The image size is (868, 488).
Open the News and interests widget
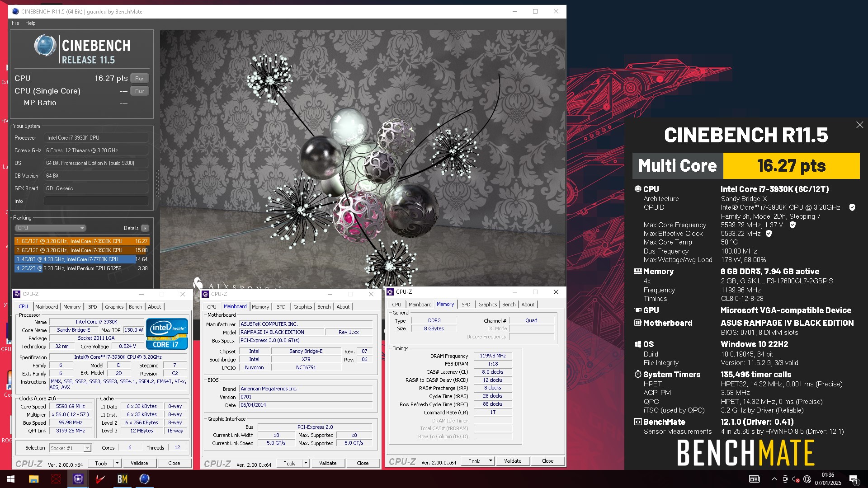pyautogui.click(x=755, y=479)
